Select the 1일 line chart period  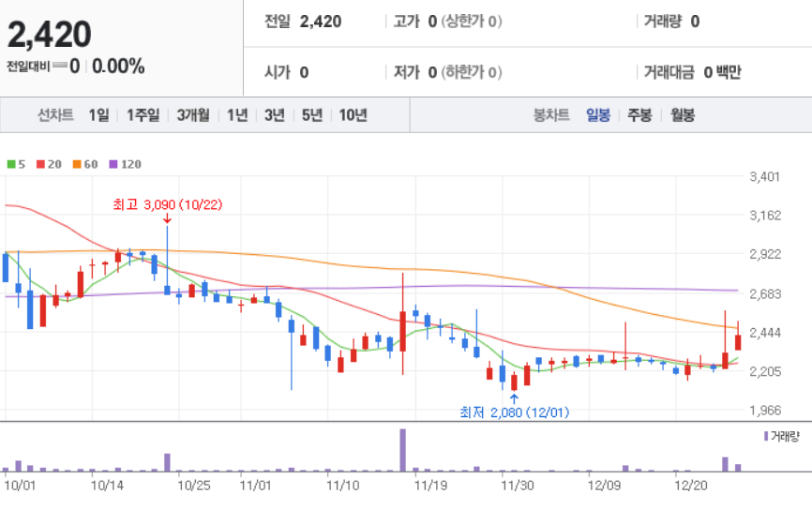pyautogui.click(x=98, y=115)
